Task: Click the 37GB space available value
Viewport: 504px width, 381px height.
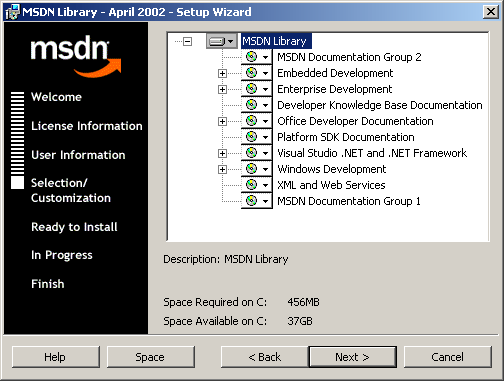Action: coord(300,321)
